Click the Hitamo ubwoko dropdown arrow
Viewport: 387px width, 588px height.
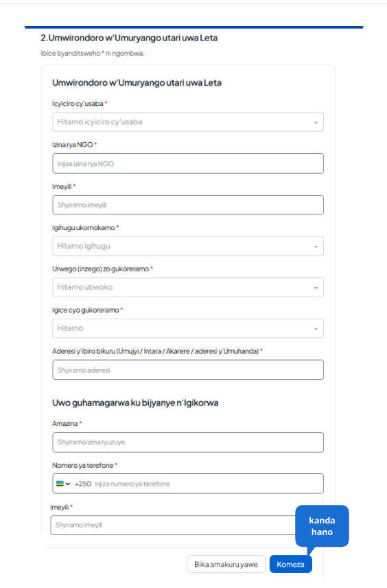316,288
